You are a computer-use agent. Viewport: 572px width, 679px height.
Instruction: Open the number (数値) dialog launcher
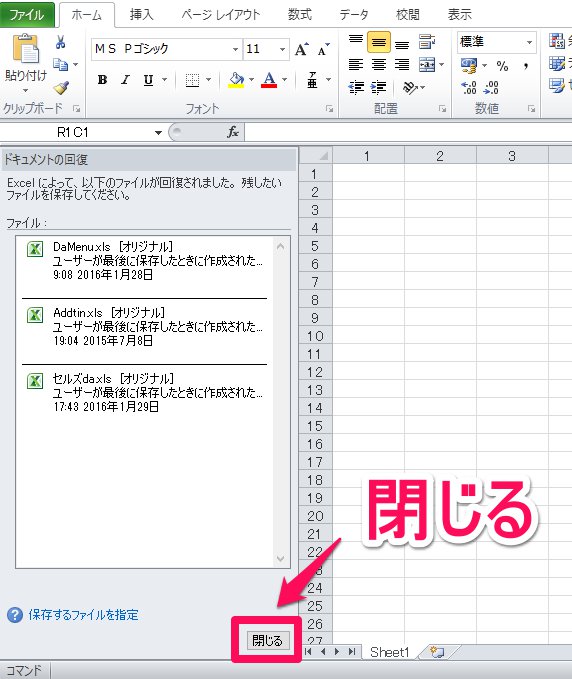click(531, 109)
